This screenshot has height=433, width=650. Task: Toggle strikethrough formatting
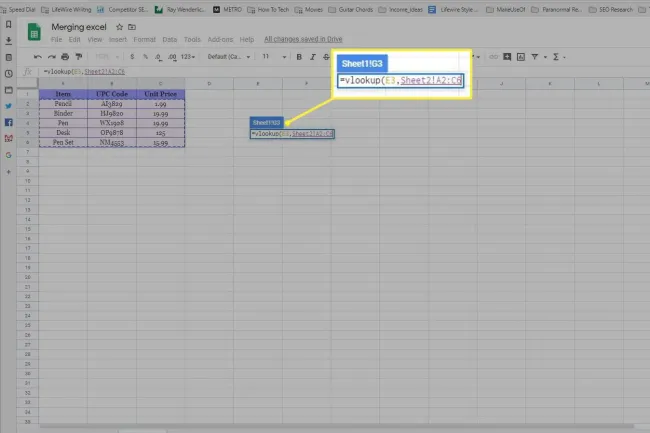[x=326, y=57]
